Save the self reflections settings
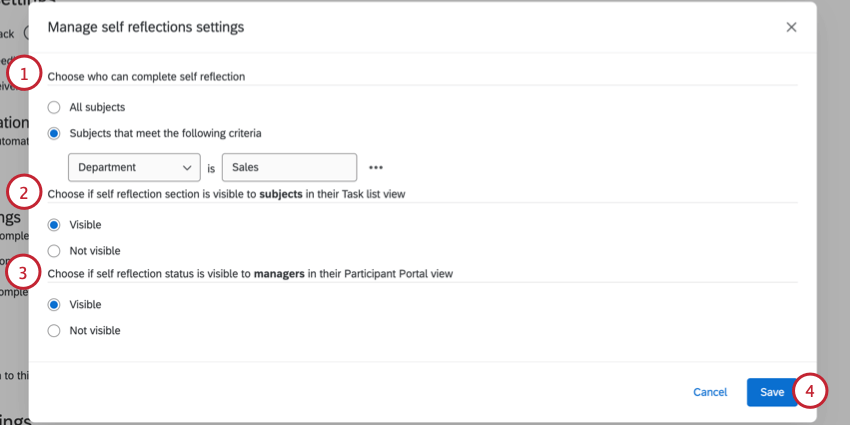The image size is (850, 425). coord(771,392)
